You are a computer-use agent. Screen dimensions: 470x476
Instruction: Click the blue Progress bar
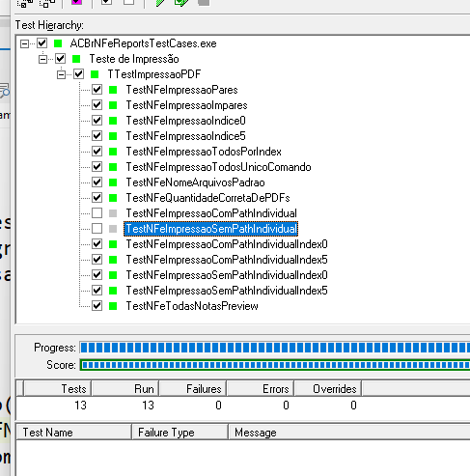tap(275, 348)
